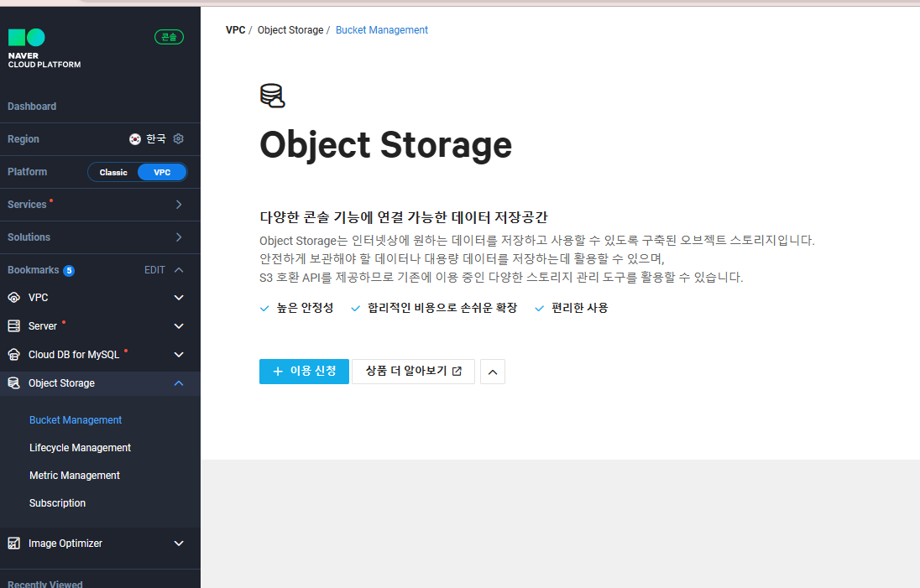920x588 pixels.
Task: Click the Bookmarks count badge 5
Action: (69, 270)
